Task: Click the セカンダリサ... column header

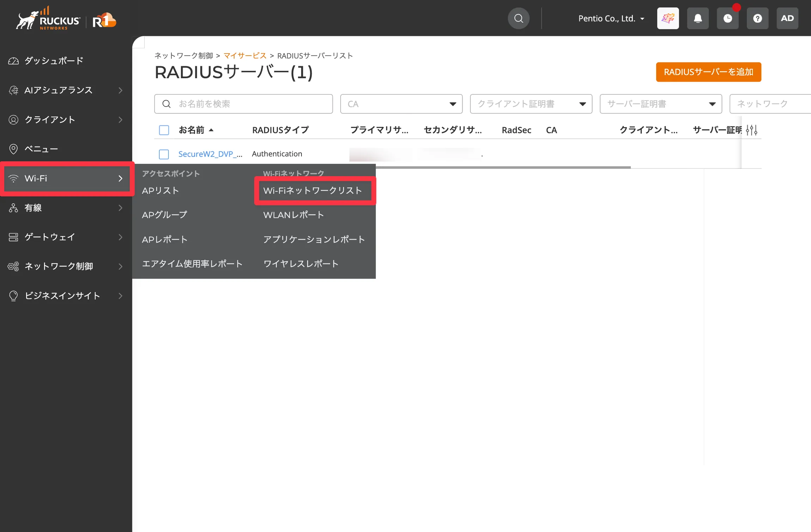Action: pos(453,130)
